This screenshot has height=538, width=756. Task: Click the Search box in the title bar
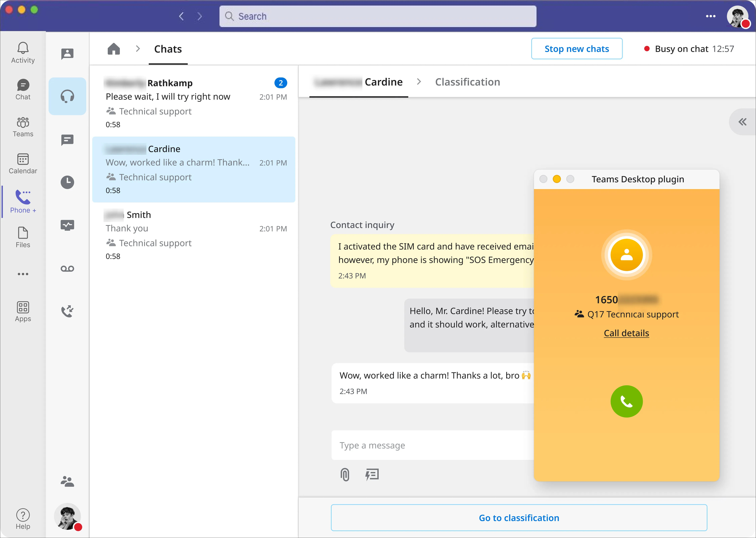coord(378,16)
